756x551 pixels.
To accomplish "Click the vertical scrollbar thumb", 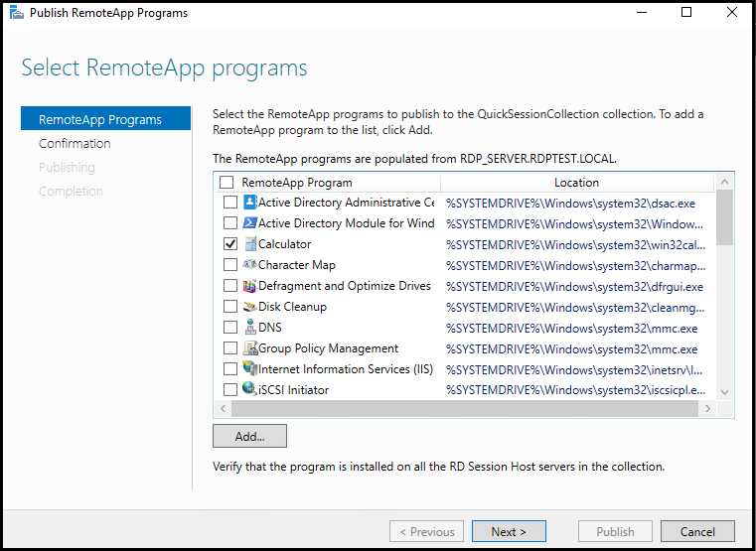I will point(724,217).
